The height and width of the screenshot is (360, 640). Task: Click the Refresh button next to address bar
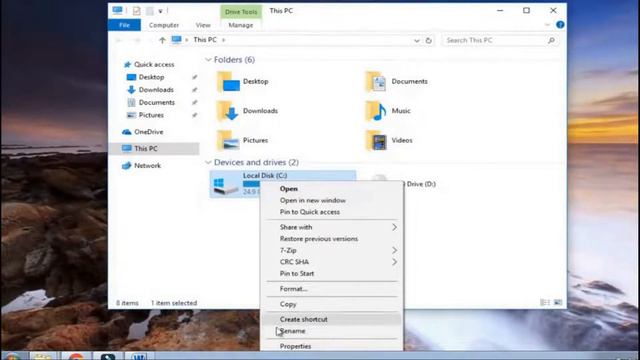click(429, 40)
